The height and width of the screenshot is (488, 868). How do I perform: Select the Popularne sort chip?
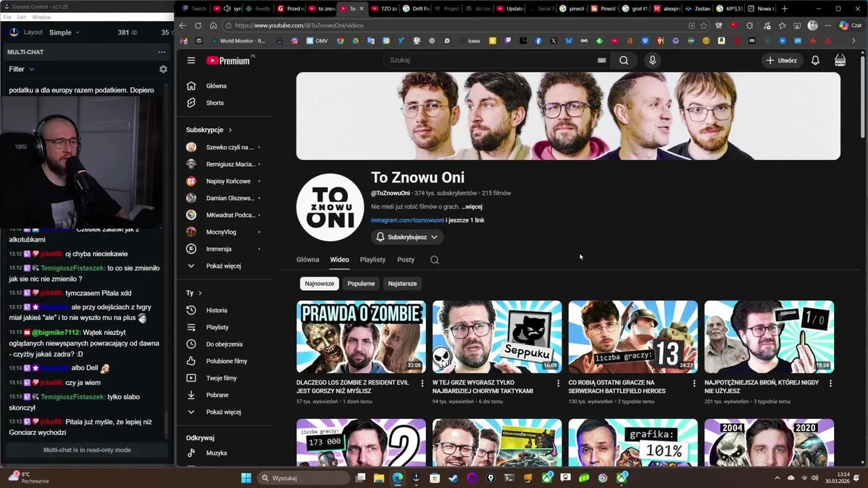361,283
